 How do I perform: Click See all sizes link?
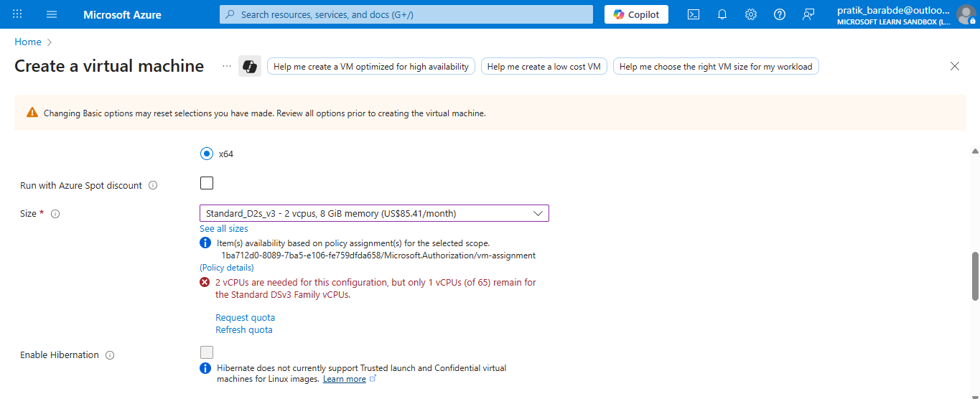pyautogui.click(x=224, y=229)
